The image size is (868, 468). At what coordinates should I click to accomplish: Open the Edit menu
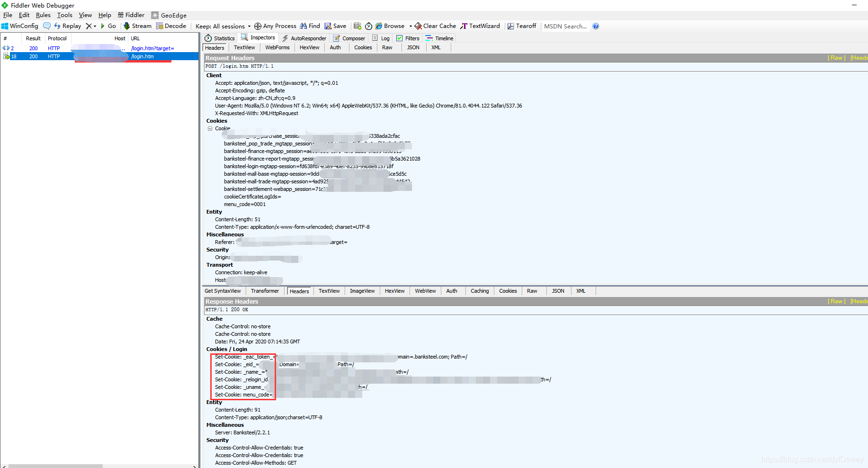click(x=24, y=15)
